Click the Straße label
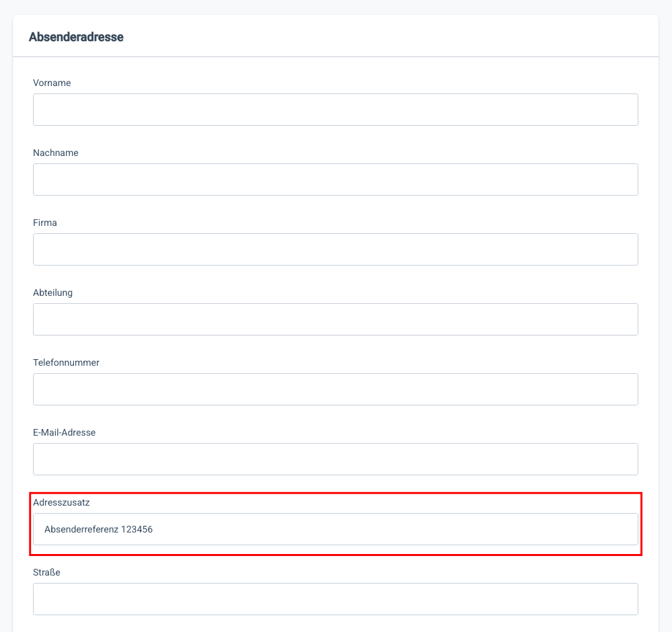Screen dimensions: 672x632 point(47,573)
